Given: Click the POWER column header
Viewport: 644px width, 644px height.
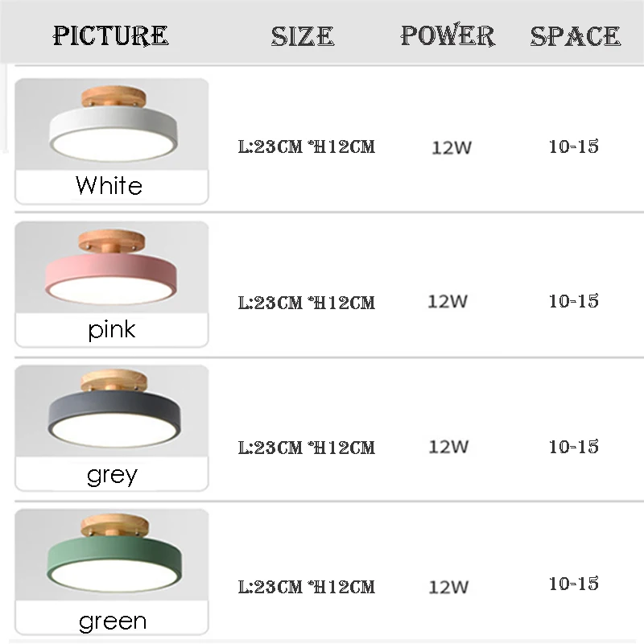Looking at the screenshot, I should point(448,35).
